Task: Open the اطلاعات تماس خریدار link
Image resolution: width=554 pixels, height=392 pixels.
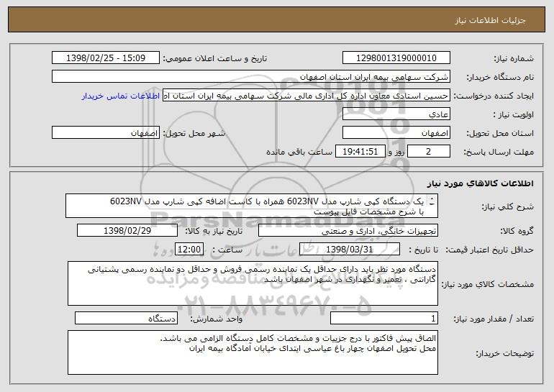Action: 121,96
